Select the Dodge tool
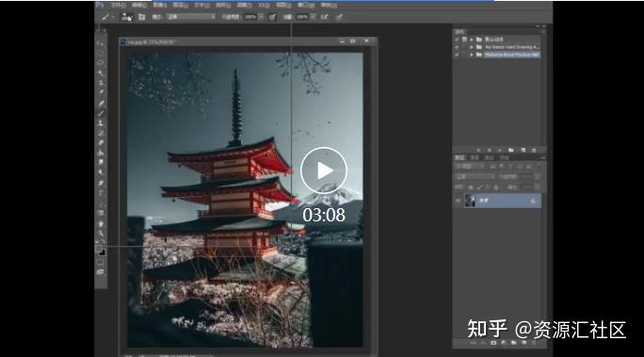 coord(101,172)
